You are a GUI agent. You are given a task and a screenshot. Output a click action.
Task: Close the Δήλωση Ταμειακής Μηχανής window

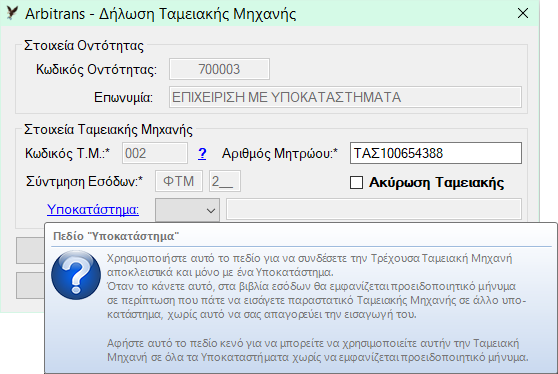[523, 14]
